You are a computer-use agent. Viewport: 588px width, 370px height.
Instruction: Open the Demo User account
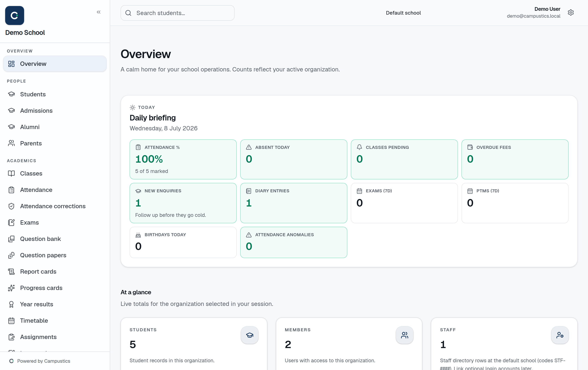(x=533, y=12)
